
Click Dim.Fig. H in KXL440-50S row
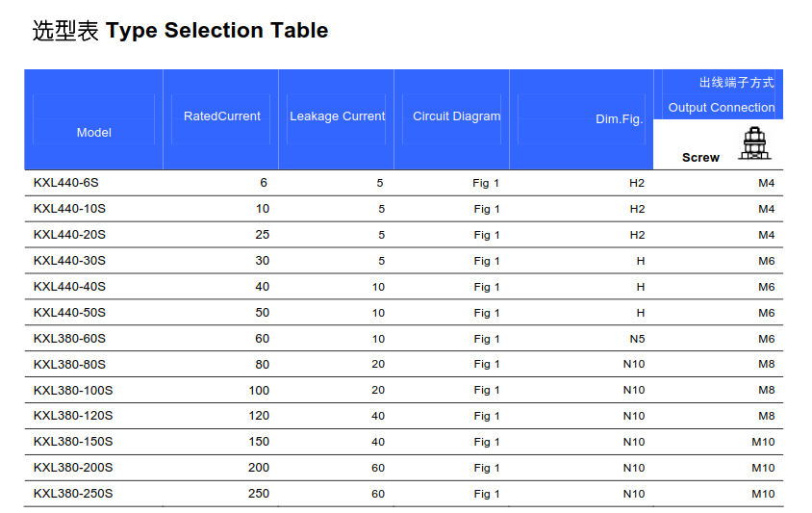pyautogui.click(x=641, y=313)
